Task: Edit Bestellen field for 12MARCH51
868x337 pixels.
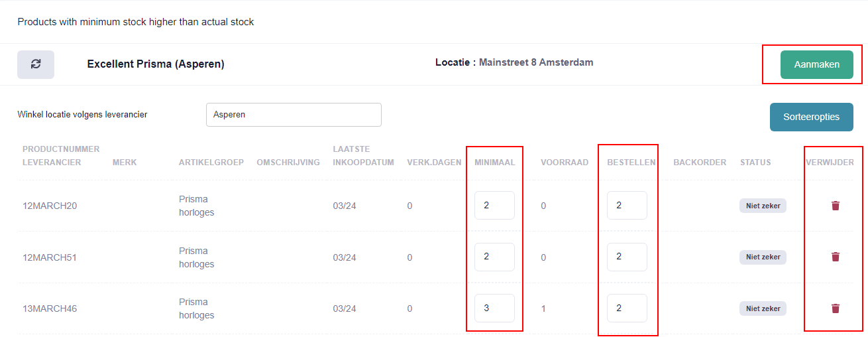Action: (627, 257)
